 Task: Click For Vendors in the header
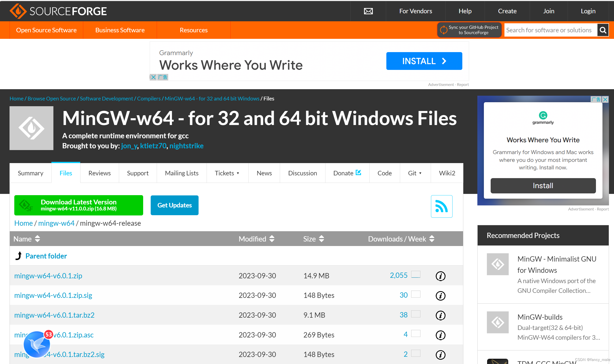click(415, 11)
